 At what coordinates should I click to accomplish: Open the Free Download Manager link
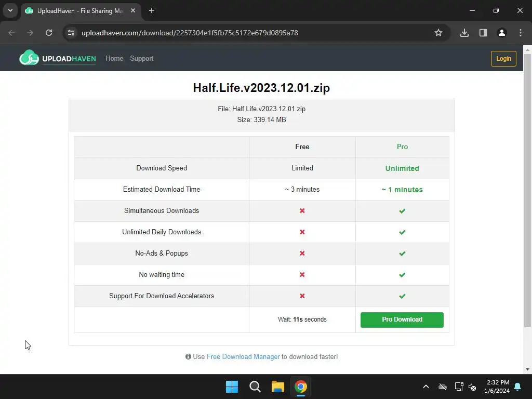pyautogui.click(x=243, y=356)
